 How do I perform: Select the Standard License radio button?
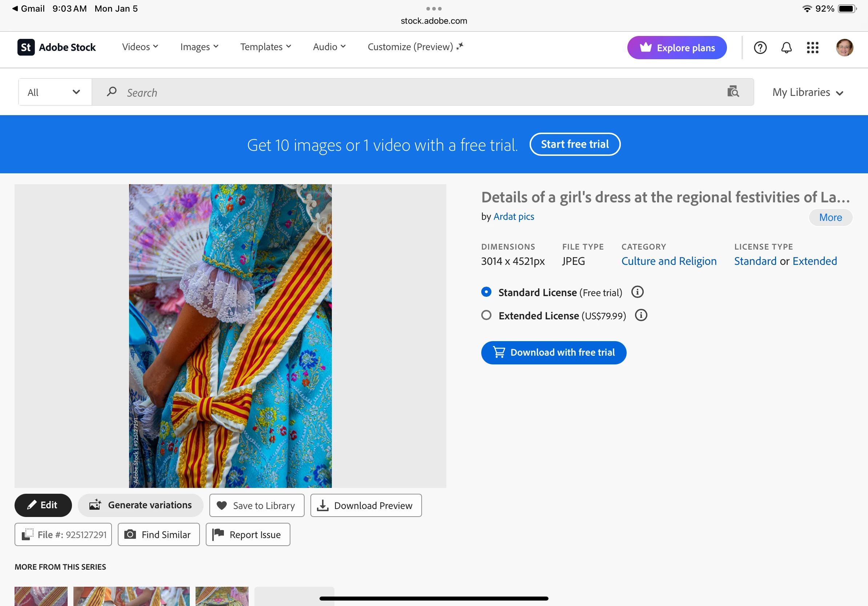coord(487,292)
